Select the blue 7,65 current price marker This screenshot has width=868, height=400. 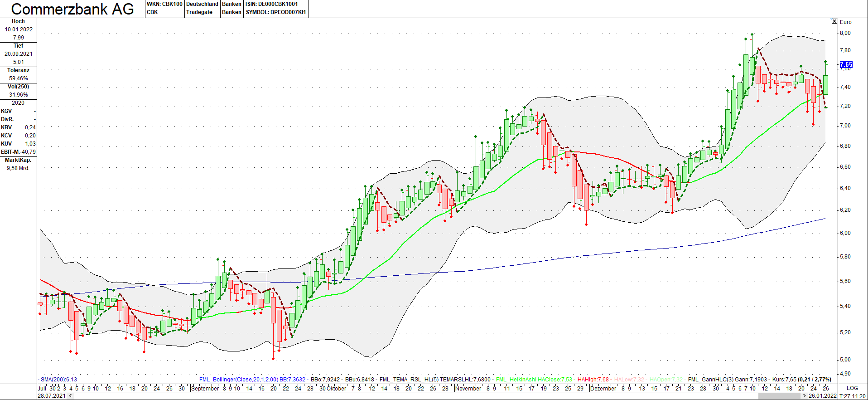[x=846, y=64]
